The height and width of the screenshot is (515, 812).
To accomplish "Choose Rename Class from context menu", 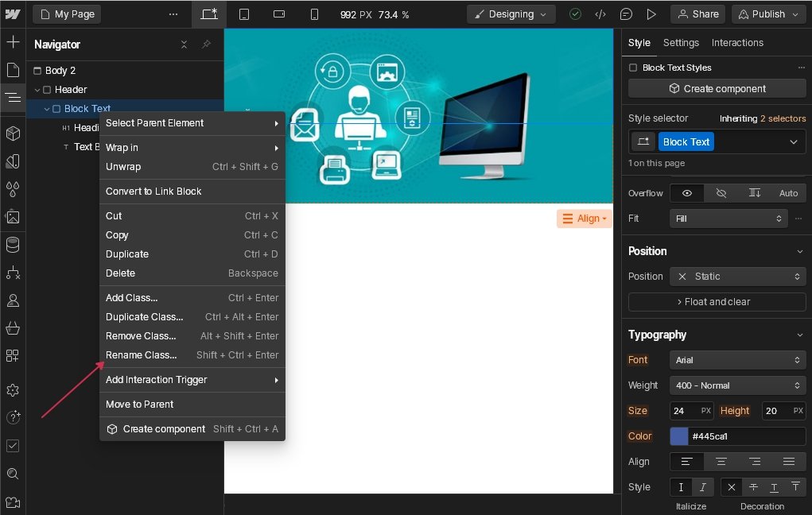I will click(142, 355).
